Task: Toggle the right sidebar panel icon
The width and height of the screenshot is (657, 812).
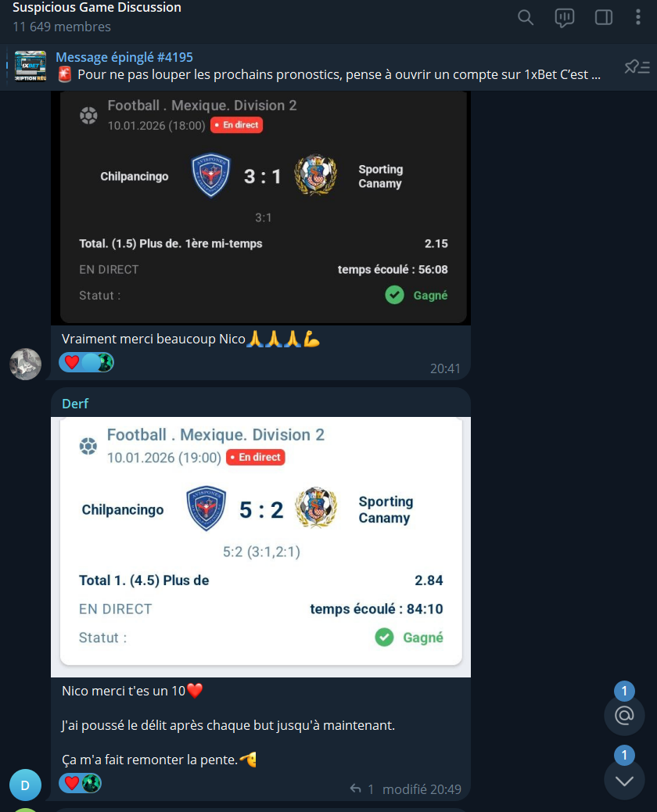Action: (x=604, y=18)
